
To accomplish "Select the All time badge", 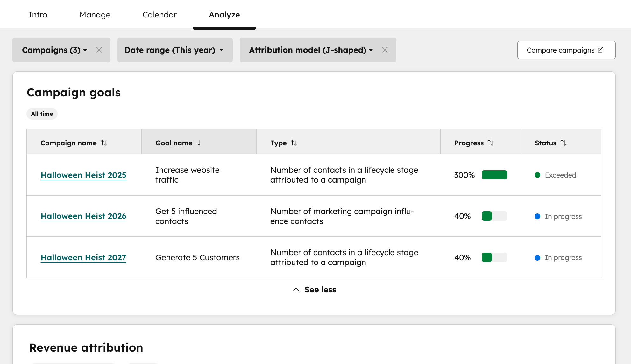I will pos(42,114).
